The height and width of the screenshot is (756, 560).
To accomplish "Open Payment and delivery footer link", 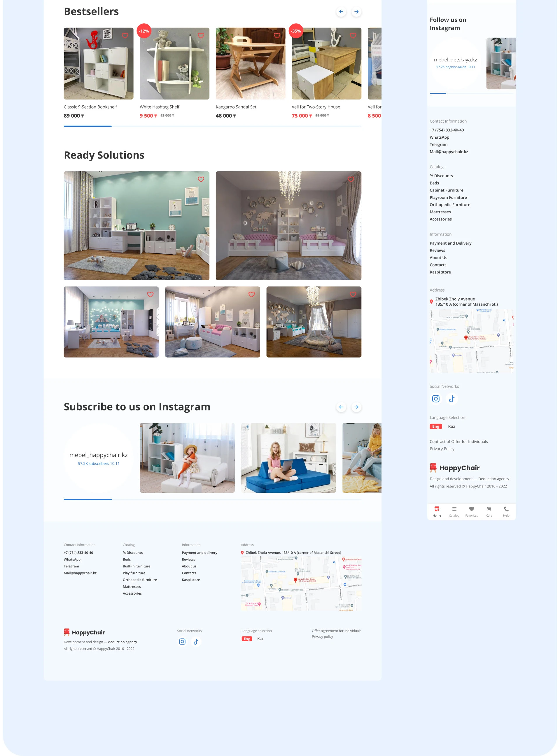I will coord(199,553).
